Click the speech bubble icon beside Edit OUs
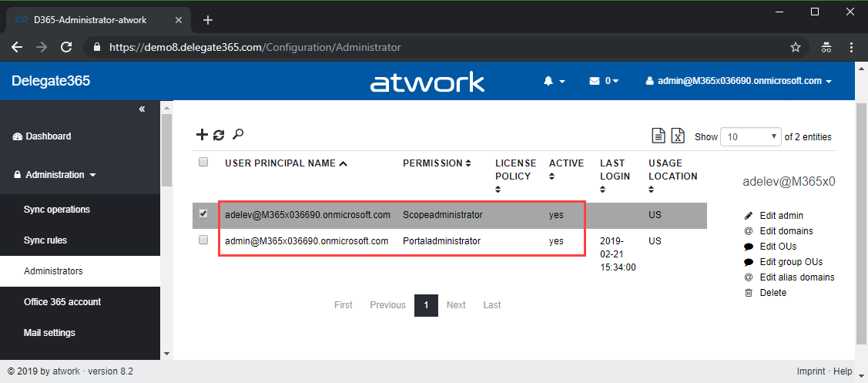 749,247
